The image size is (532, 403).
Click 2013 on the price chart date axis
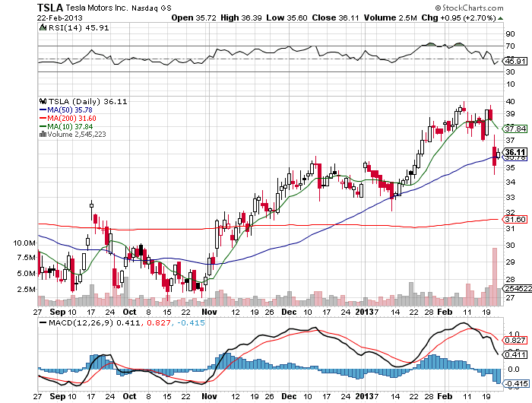364,312
